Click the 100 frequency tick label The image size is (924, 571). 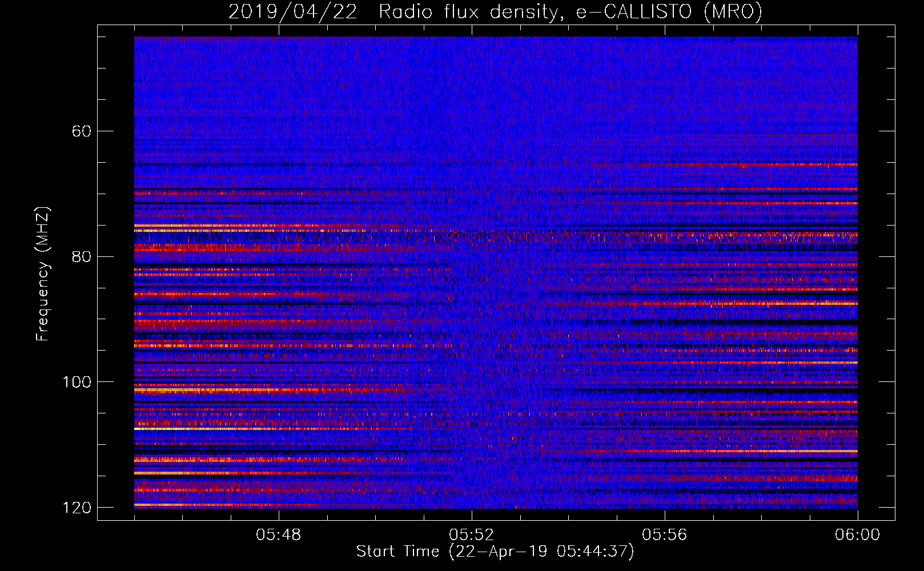tap(77, 382)
